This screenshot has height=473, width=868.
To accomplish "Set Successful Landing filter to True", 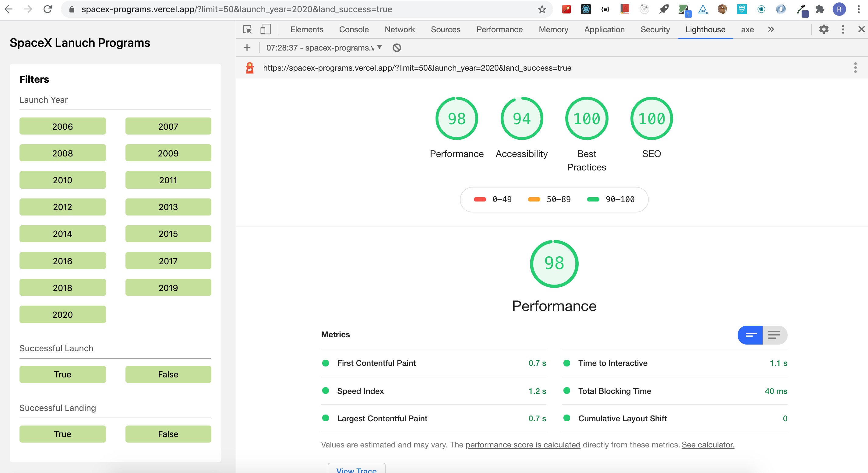I will pyautogui.click(x=63, y=434).
